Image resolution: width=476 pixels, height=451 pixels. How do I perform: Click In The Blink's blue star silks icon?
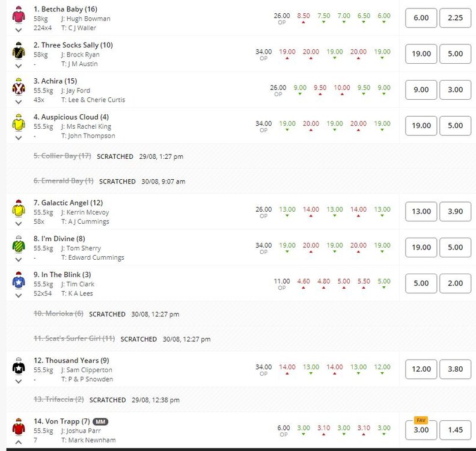tap(19, 281)
